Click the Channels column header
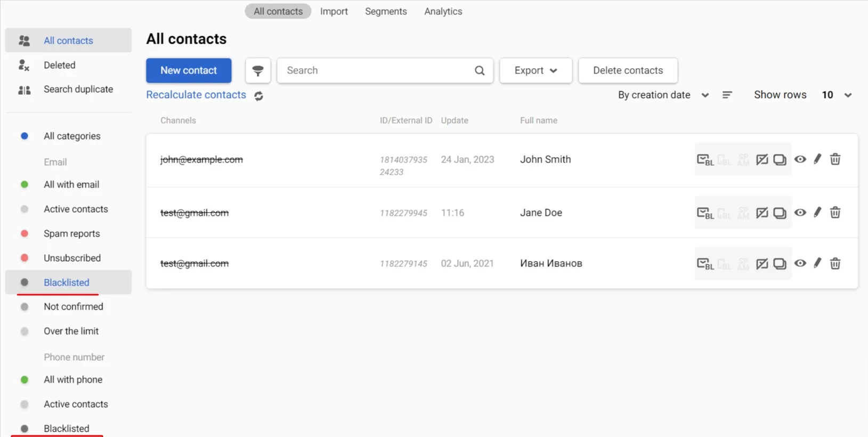Image resolution: width=868 pixels, height=437 pixels. coord(178,120)
